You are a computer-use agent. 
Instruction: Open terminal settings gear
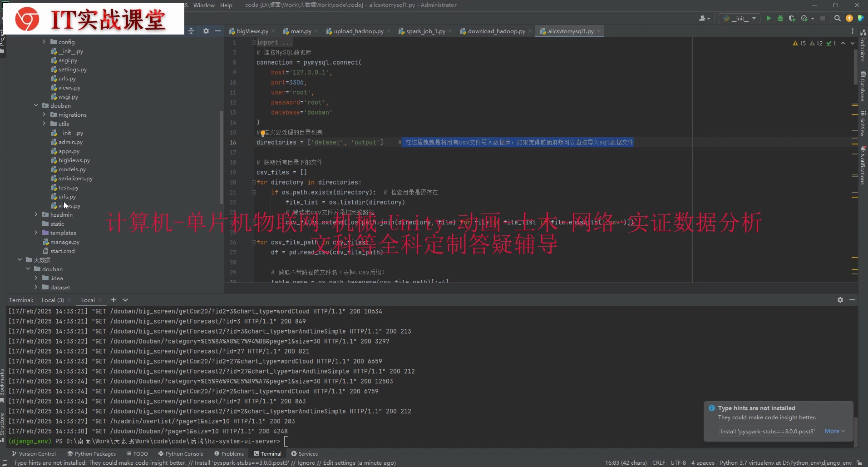(x=840, y=300)
